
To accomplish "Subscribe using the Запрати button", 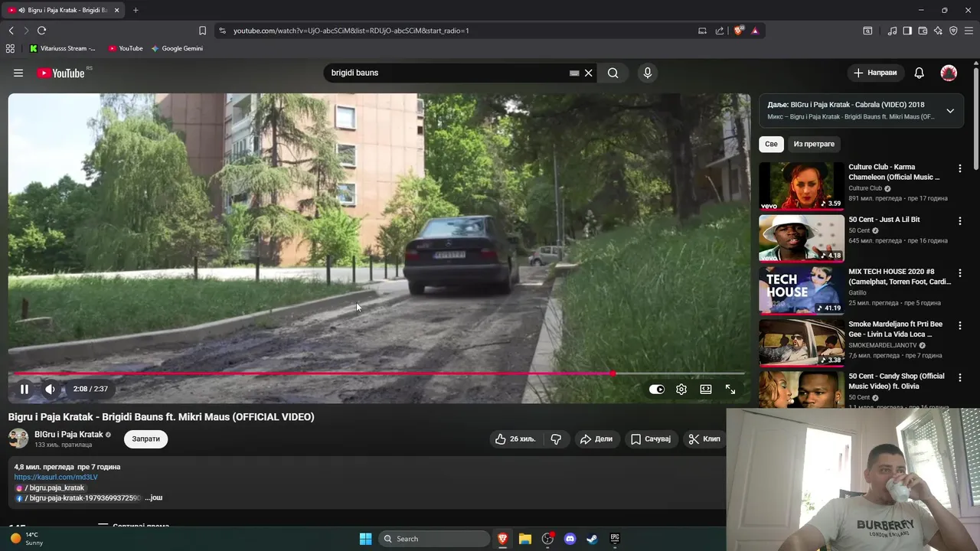I will pyautogui.click(x=145, y=439).
